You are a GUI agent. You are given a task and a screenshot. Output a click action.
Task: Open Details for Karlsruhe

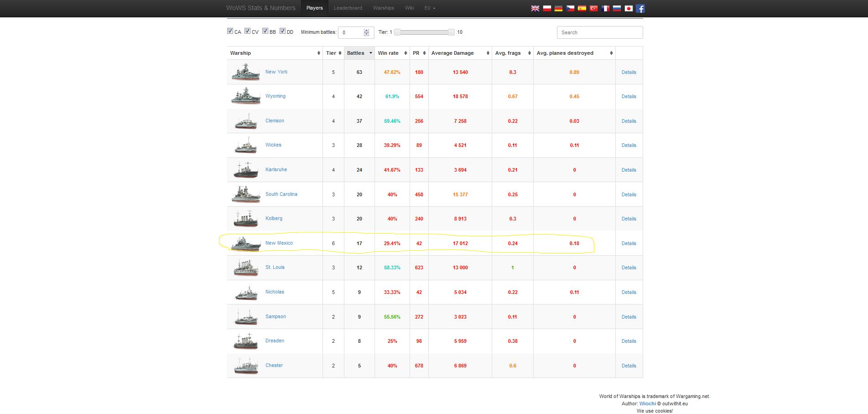(x=629, y=170)
